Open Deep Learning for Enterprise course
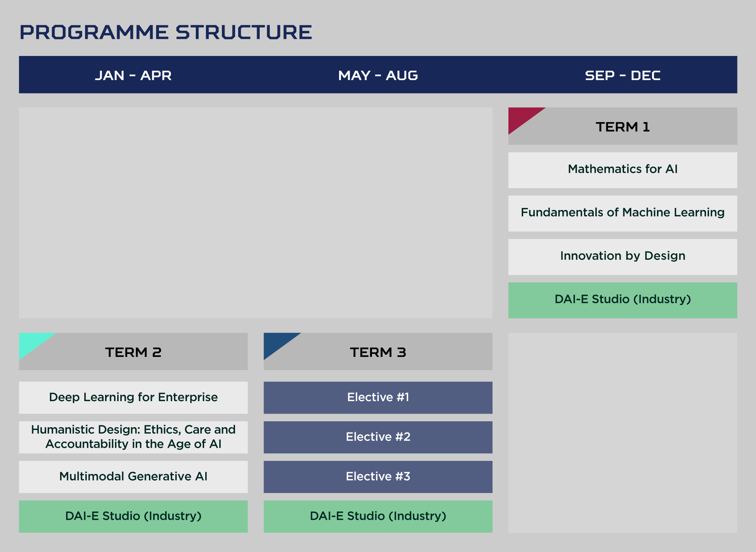 [133, 397]
